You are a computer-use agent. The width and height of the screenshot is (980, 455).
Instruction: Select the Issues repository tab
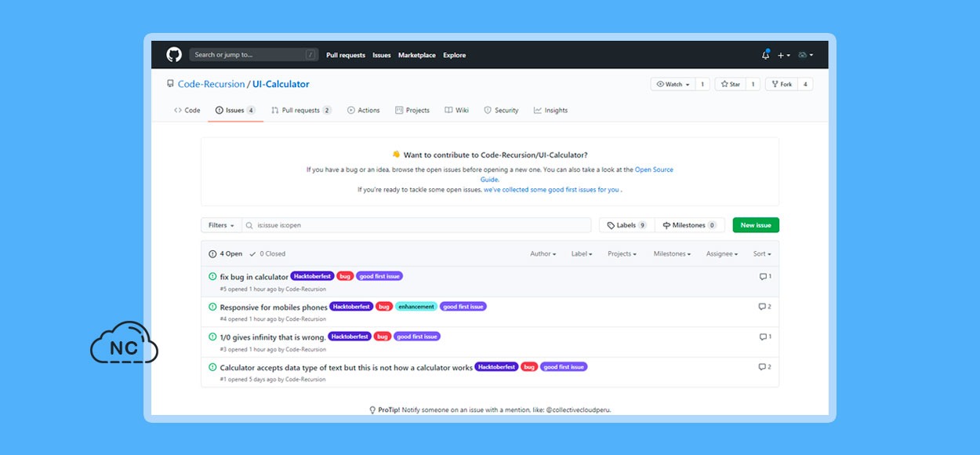[235, 111]
